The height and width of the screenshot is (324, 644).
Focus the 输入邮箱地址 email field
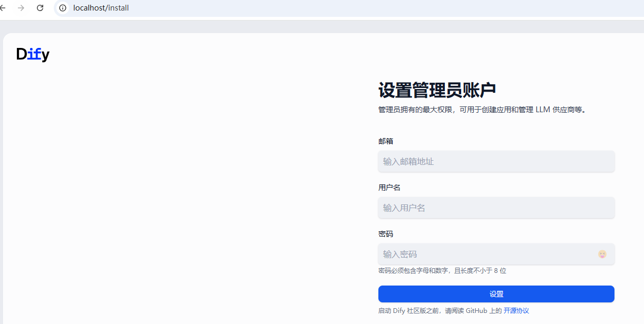coord(496,161)
